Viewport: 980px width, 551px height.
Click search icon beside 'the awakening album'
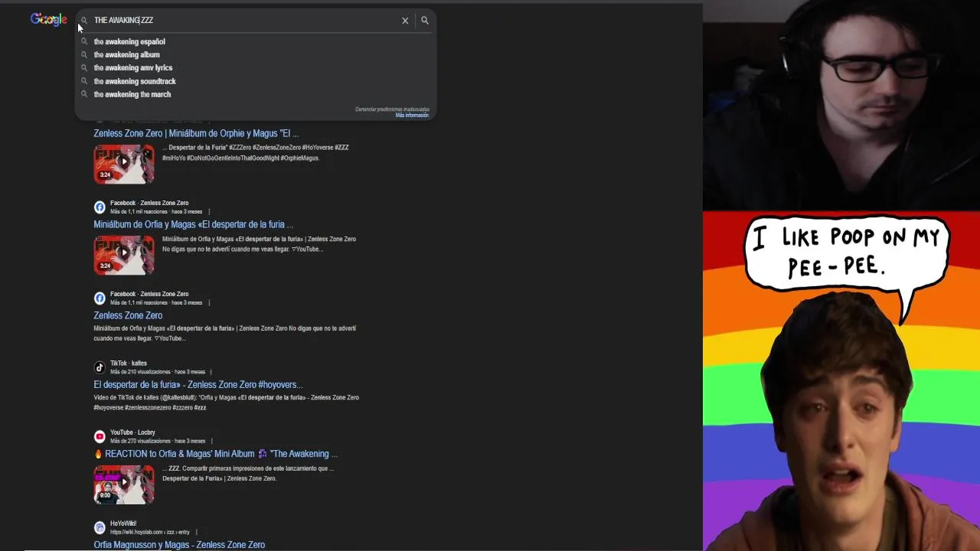(84, 54)
